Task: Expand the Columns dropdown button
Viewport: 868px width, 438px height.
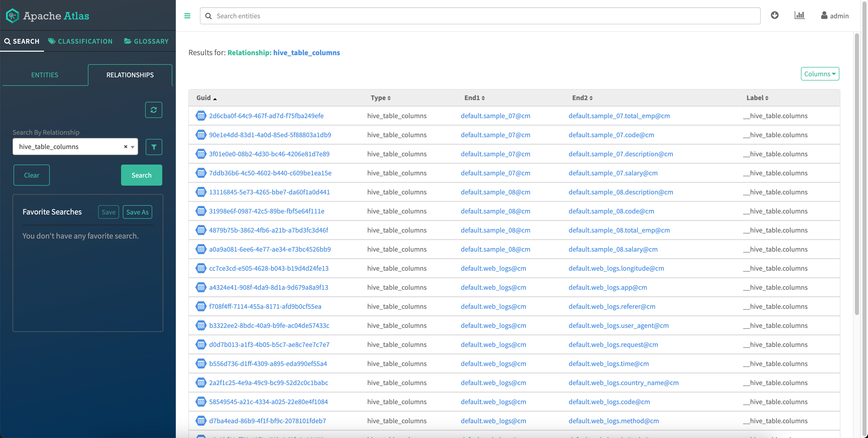Action: point(820,74)
